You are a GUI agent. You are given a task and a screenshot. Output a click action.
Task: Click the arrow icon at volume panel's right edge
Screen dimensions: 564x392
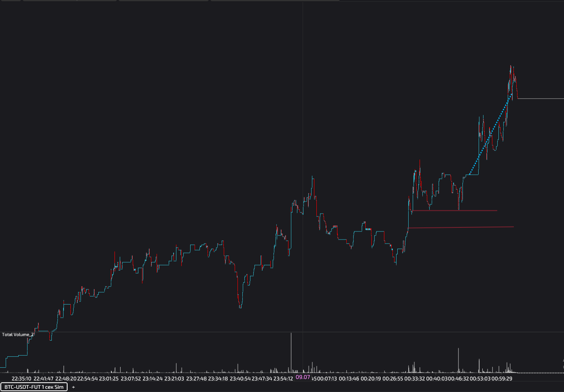pyautogui.click(x=562, y=361)
